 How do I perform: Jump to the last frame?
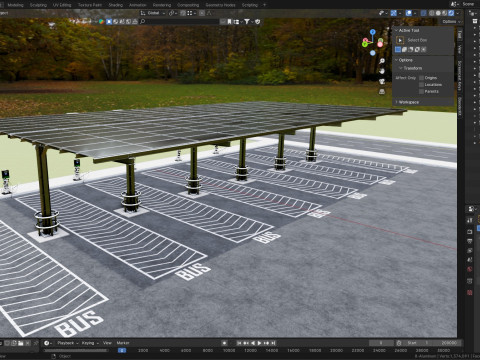pyautogui.click(x=273, y=343)
